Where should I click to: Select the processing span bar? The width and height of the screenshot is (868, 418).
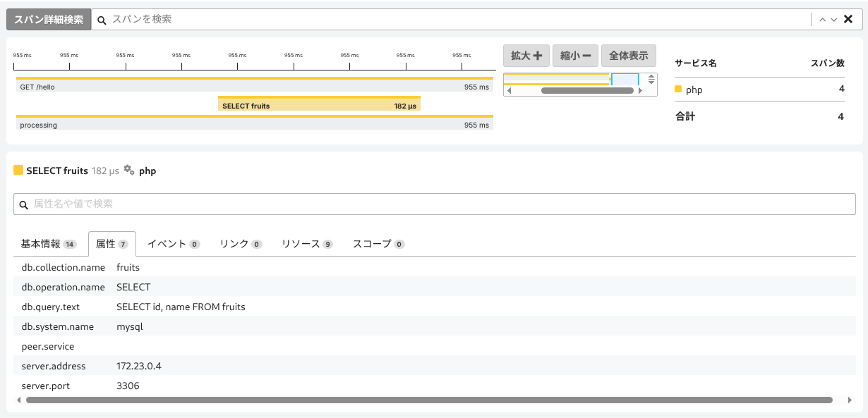(x=255, y=122)
